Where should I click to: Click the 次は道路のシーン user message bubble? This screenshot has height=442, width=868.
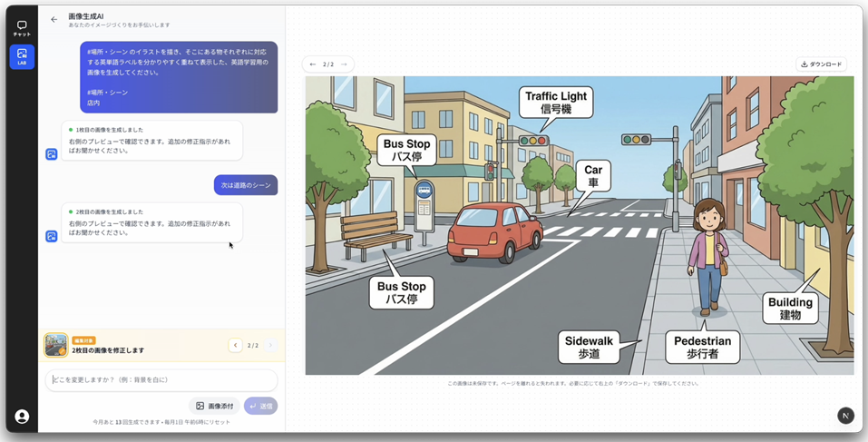tap(246, 185)
